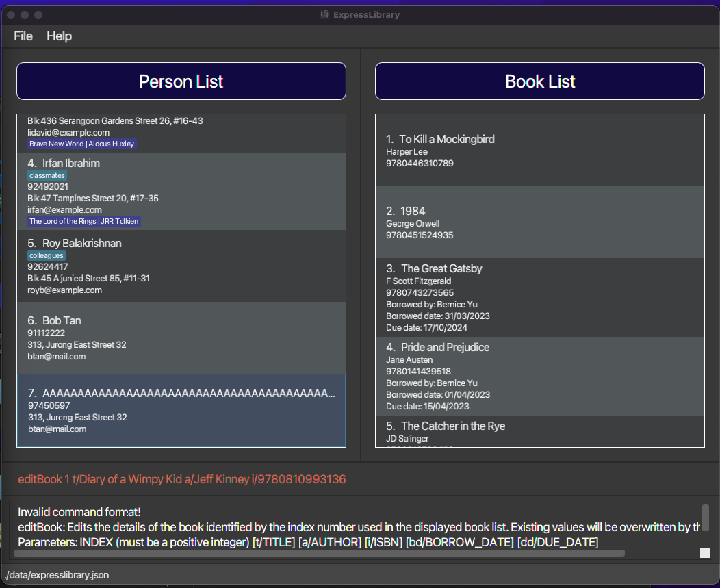Click the Parameters: INDEX usage line
Image resolution: width=720 pixels, height=588 pixels.
[308, 542]
